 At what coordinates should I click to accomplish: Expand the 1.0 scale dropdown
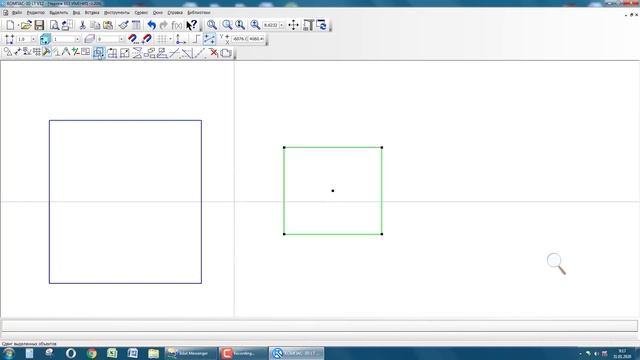[33, 39]
